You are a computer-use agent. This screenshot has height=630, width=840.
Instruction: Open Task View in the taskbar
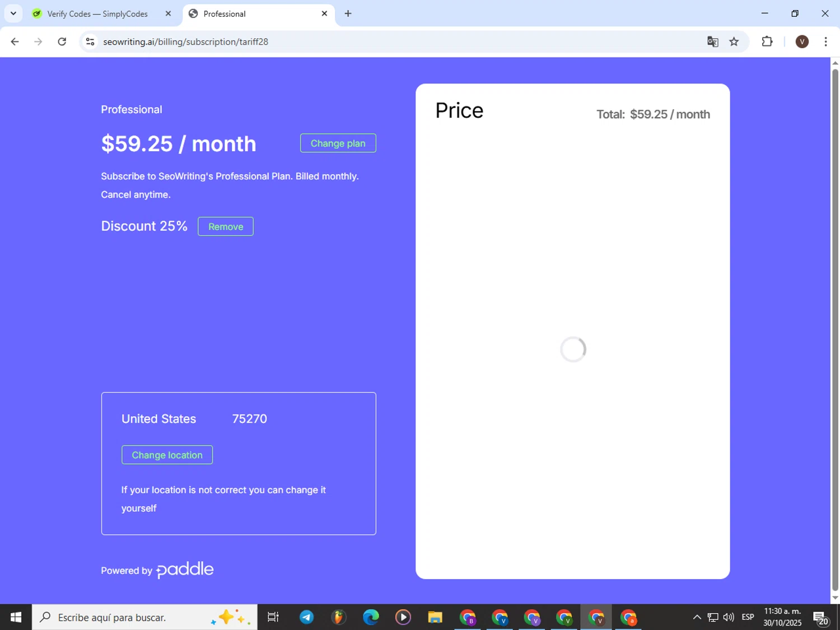point(273,617)
